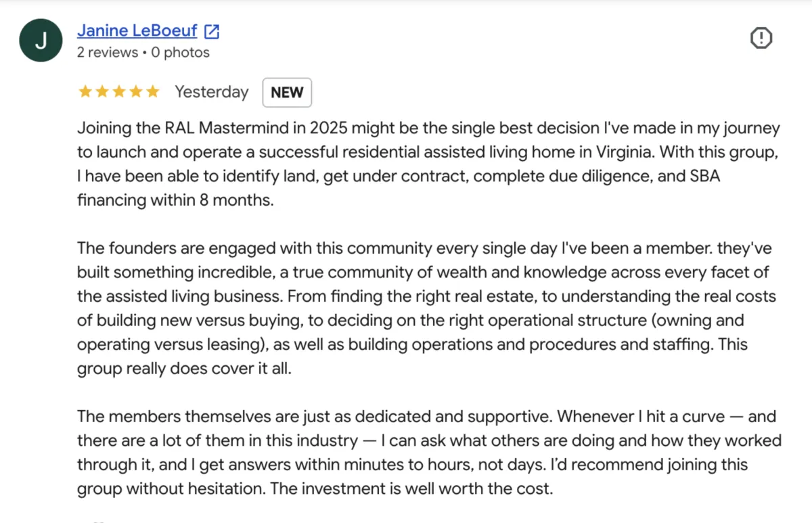Click the fourth rating star
This screenshot has height=523, width=812.
136,92
